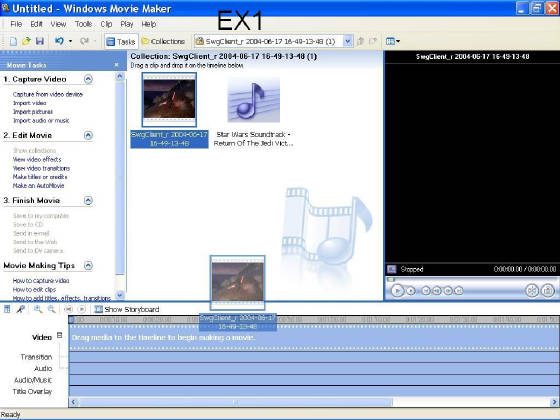Click Import audio or music link
560x420 pixels.
[x=41, y=121]
